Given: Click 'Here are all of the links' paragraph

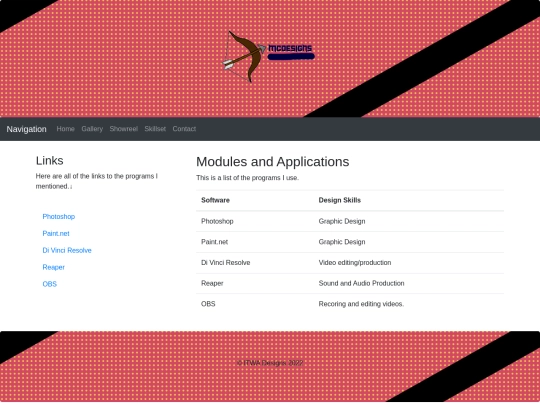Looking at the screenshot, I should [x=97, y=181].
